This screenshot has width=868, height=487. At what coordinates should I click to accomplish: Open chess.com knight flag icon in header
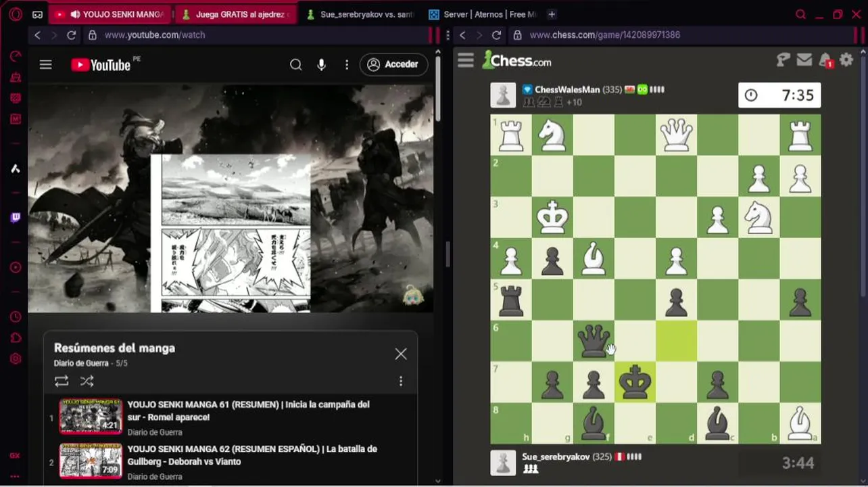click(783, 60)
